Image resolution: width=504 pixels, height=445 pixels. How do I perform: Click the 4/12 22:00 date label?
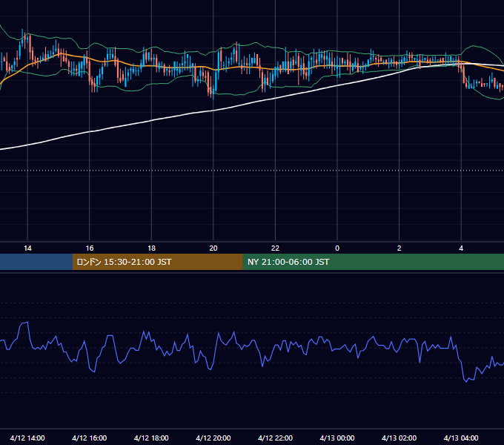point(275,438)
